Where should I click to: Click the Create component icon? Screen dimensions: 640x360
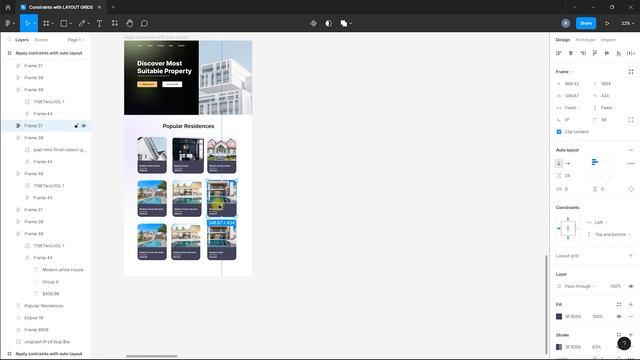(x=313, y=23)
